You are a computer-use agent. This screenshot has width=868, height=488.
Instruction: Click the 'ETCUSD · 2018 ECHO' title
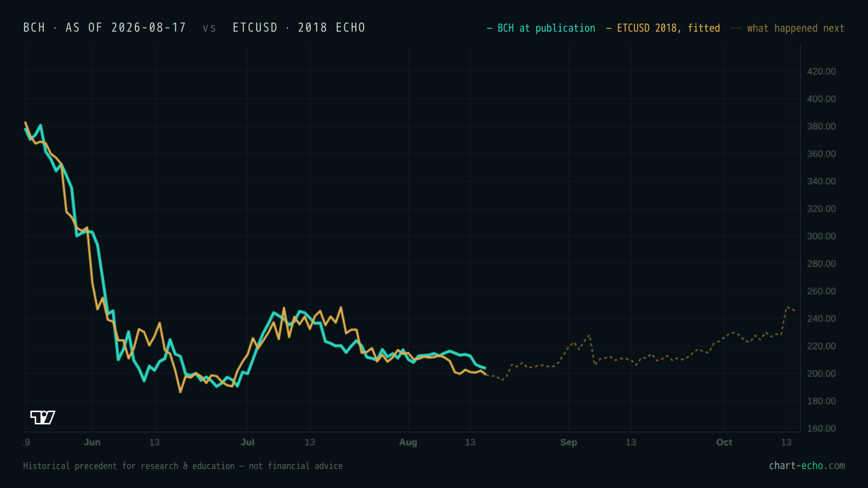[x=299, y=27]
